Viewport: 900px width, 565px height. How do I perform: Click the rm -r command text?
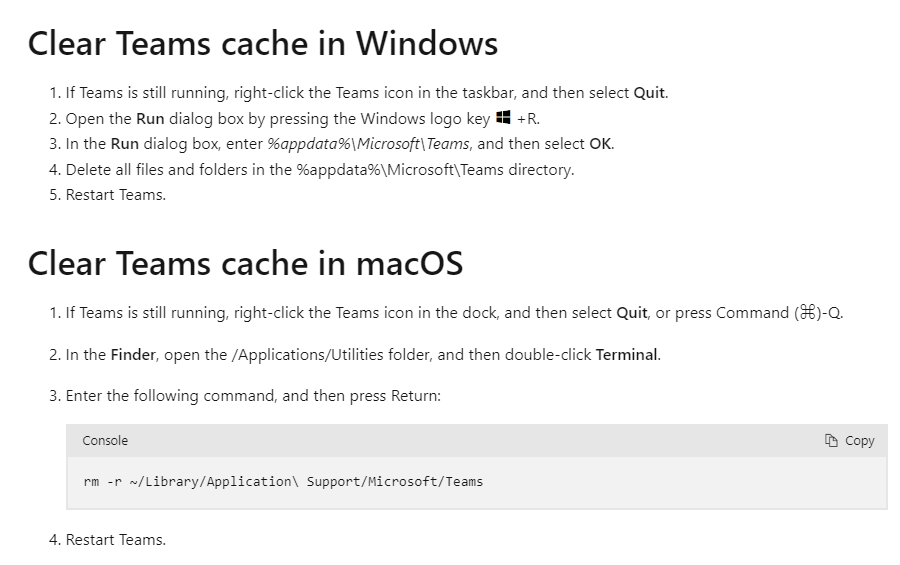click(283, 481)
